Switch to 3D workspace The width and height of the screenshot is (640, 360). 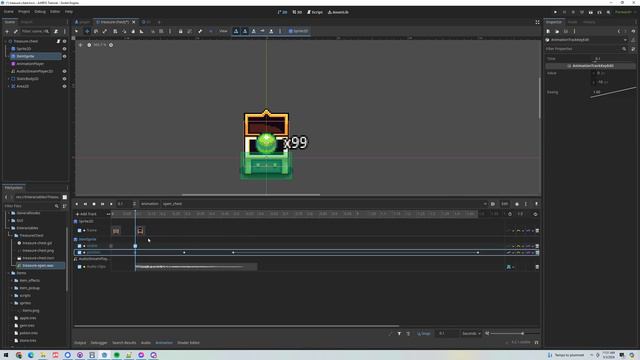[x=298, y=12]
